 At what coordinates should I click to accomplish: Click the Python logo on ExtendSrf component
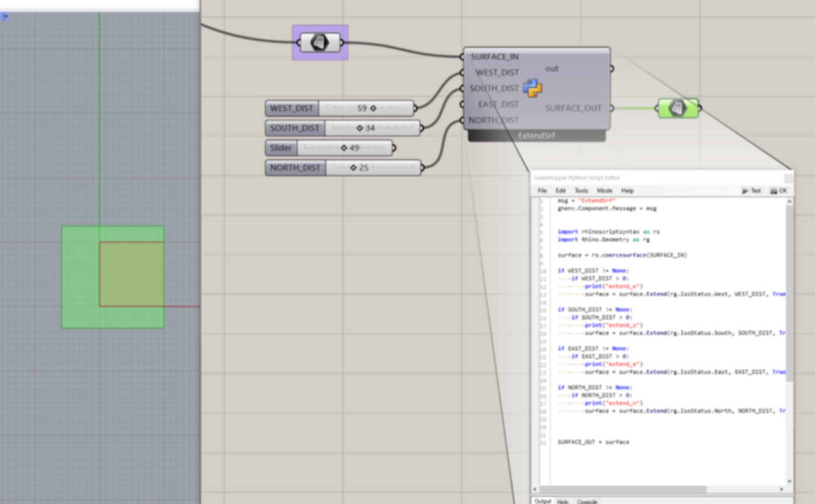click(532, 88)
